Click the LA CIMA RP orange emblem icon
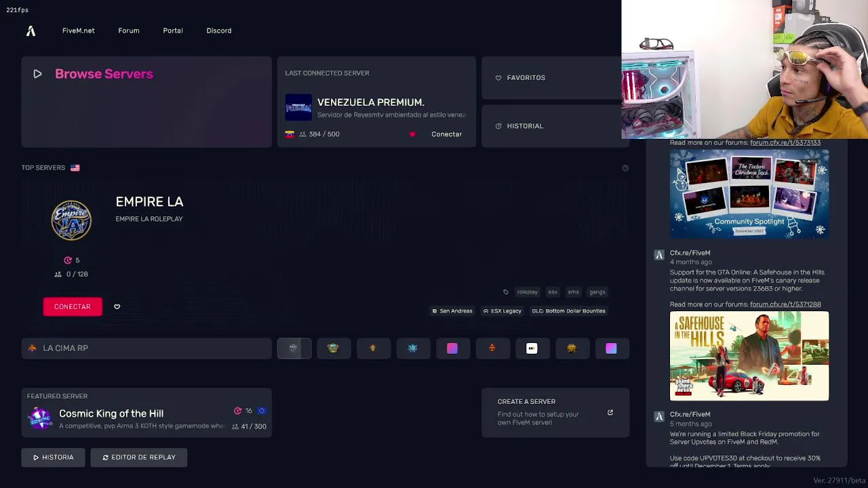868x488 pixels. coord(32,348)
